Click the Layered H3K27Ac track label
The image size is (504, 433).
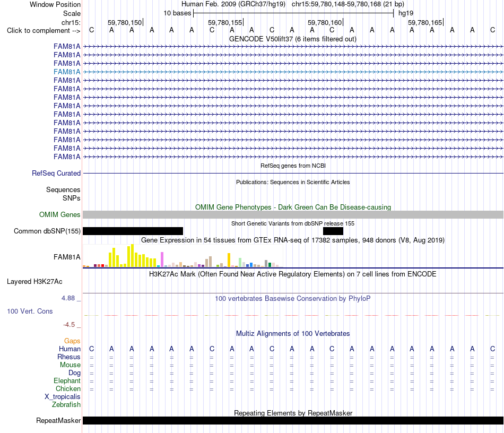click(x=34, y=282)
